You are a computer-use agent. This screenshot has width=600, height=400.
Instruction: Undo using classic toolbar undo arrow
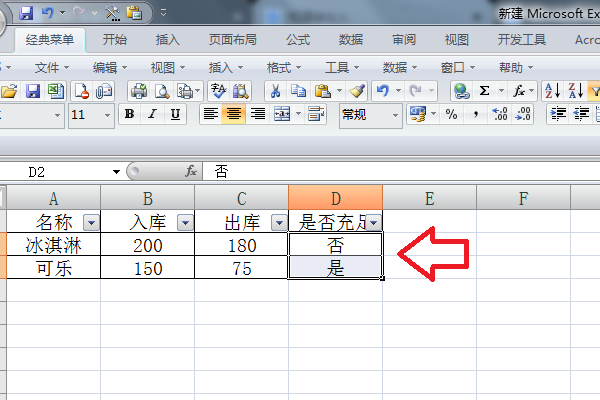(x=383, y=91)
